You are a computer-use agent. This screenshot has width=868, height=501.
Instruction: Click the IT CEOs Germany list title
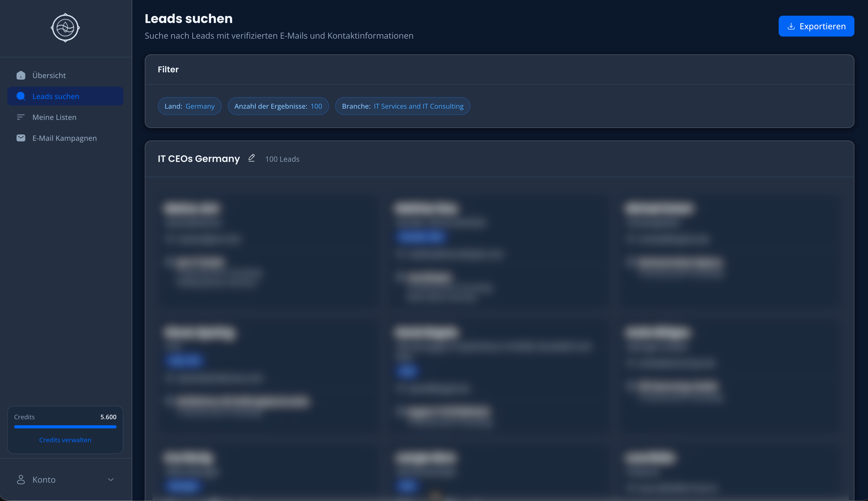click(199, 159)
